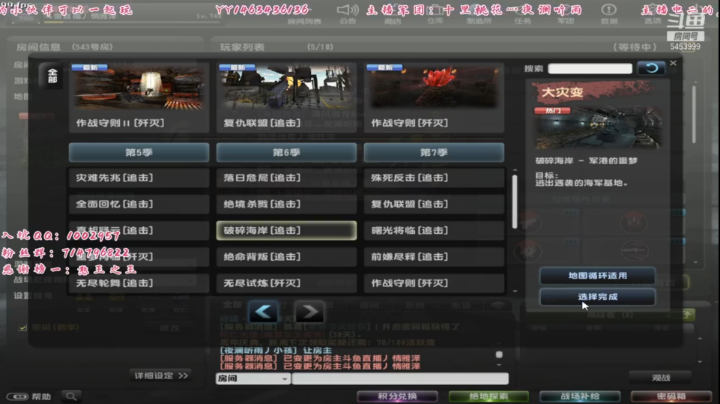The height and width of the screenshot is (404, 720).
Task: Select the 第7季 season header
Action: pyautogui.click(x=434, y=152)
